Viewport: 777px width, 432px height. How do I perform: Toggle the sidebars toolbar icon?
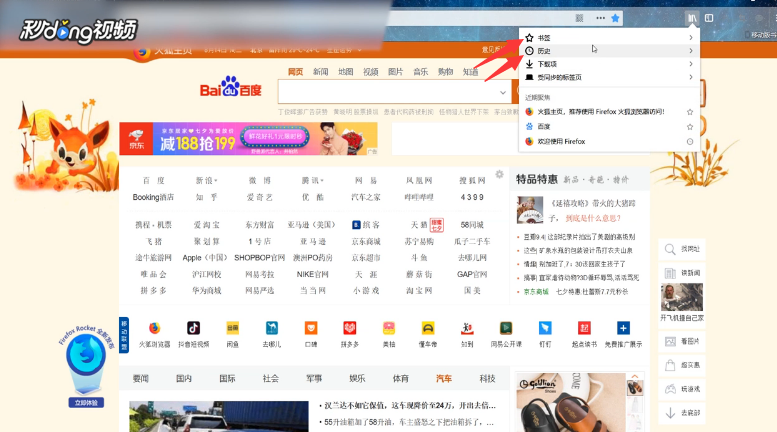pos(709,18)
